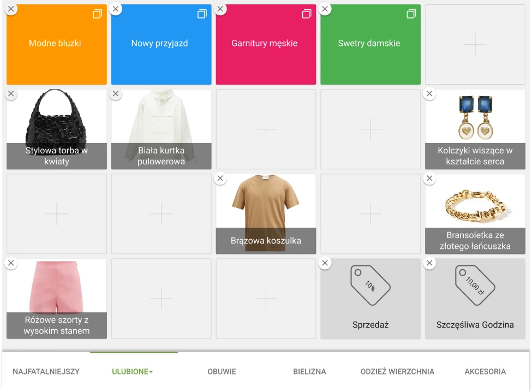The image size is (532, 392).
Task: Add Kolczyki wiszące w kształcie serca
Action: click(475, 129)
